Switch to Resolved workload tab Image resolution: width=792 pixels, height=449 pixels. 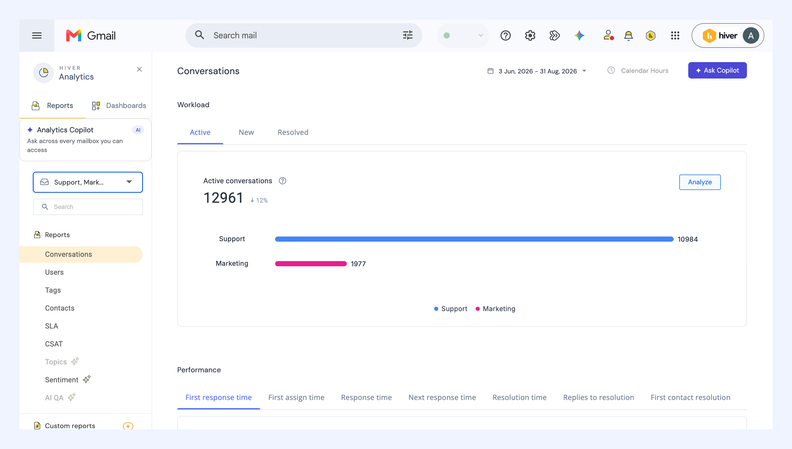[x=293, y=132]
